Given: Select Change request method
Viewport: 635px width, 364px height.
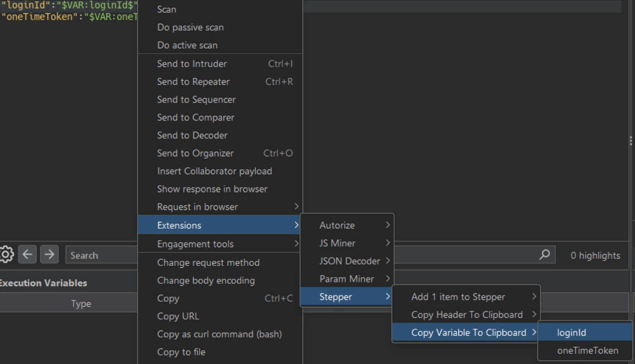Looking at the screenshot, I should [x=220, y=262].
